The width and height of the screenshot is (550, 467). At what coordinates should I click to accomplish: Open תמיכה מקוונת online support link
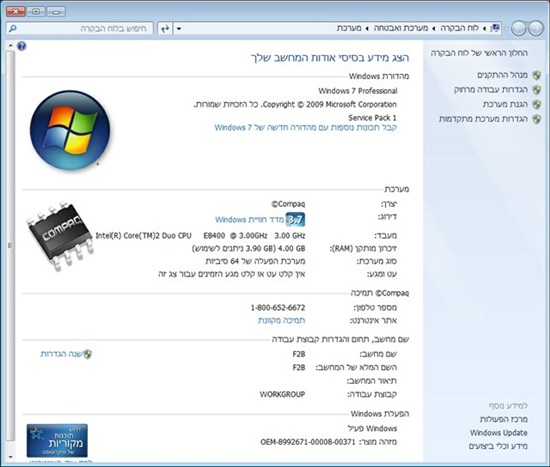tap(282, 320)
